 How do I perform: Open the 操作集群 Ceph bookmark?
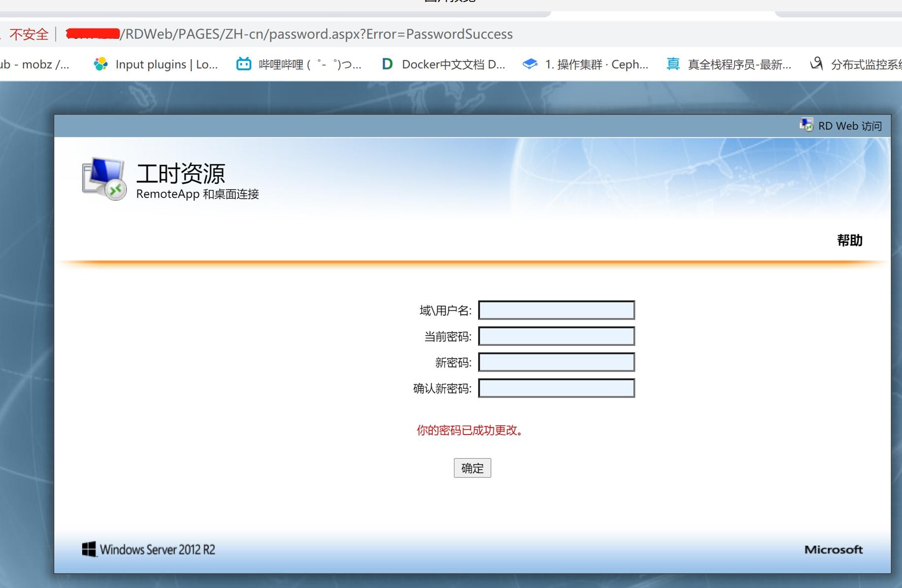586,64
